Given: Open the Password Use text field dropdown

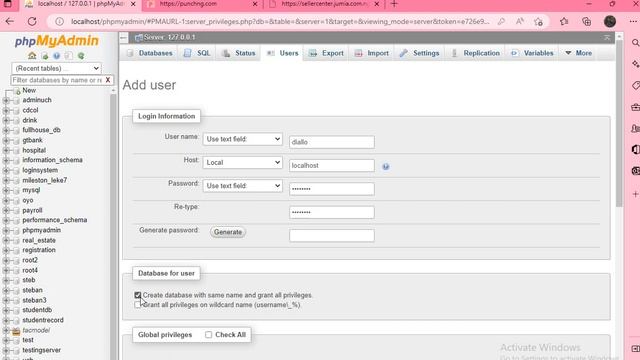Looking at the screenshot, I should point(242,186).
